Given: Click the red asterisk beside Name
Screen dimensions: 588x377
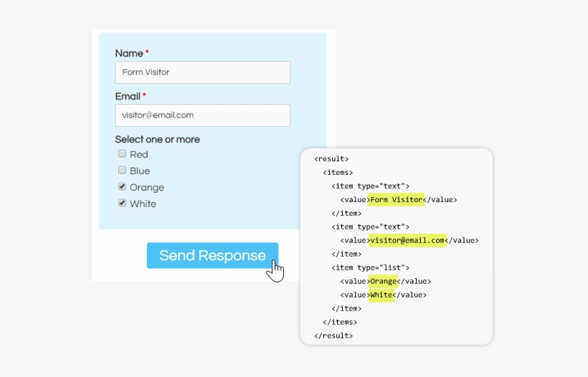Looking at the screenshot, I should click(148, 52).
